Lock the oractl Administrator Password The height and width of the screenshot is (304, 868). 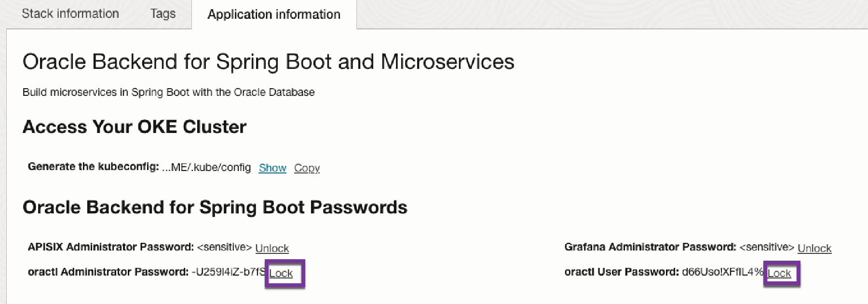click(281, 273)
